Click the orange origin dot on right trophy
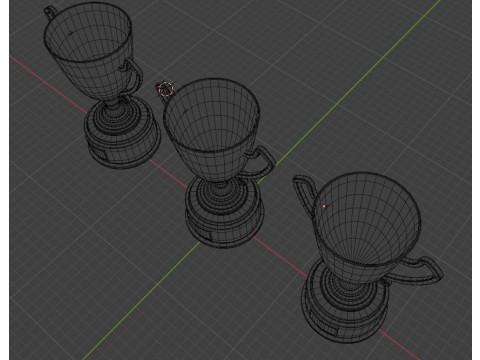The image size is (480, 360). tap(324, 207)
